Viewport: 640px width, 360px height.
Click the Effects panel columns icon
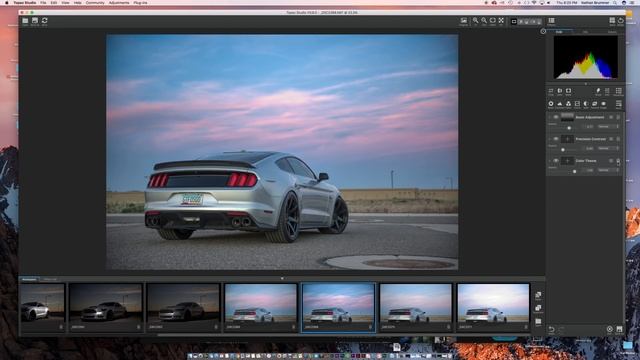coord(551,21)
